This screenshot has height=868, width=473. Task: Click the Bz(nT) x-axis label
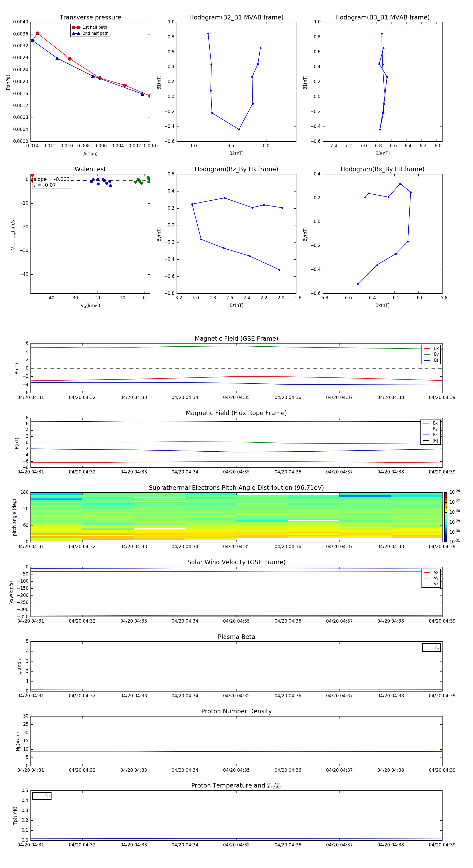(236, 305)
